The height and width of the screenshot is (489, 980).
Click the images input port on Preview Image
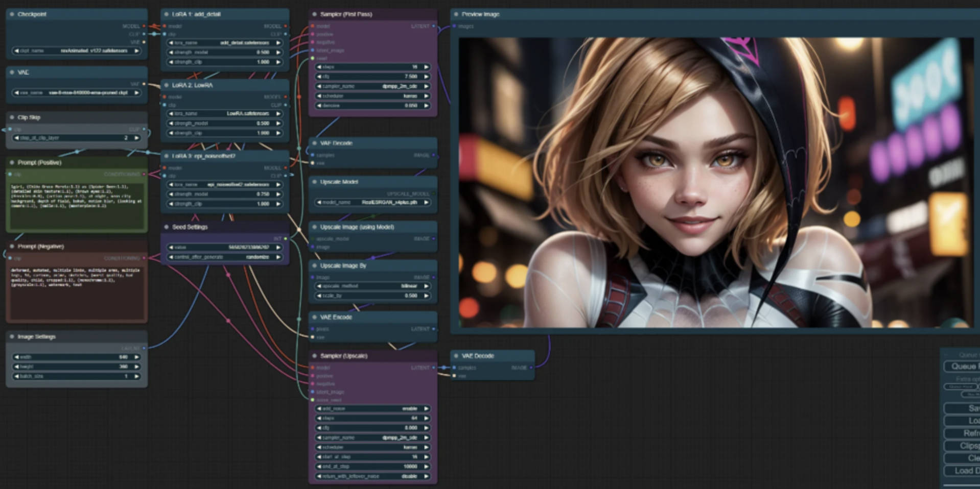point(454,26)
